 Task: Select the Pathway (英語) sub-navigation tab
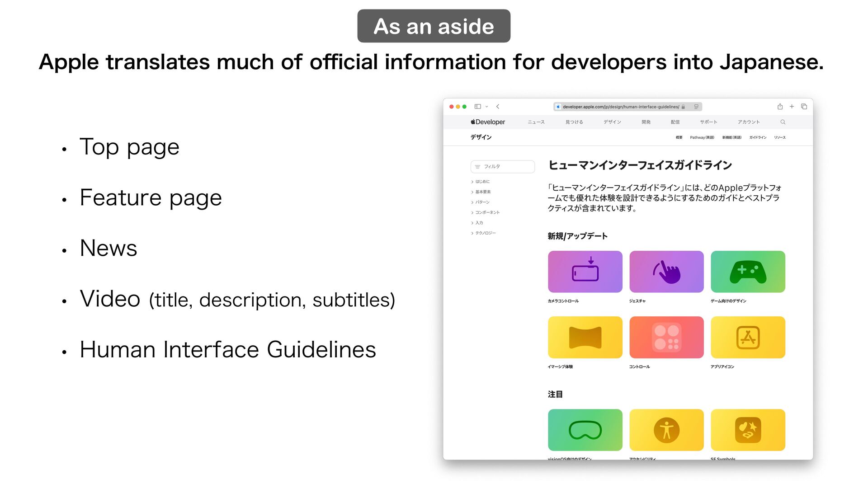click(x=702, y=137)
